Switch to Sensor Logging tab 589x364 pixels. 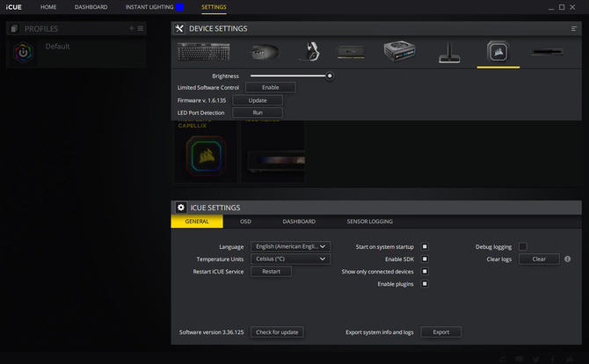pos(369,222)
